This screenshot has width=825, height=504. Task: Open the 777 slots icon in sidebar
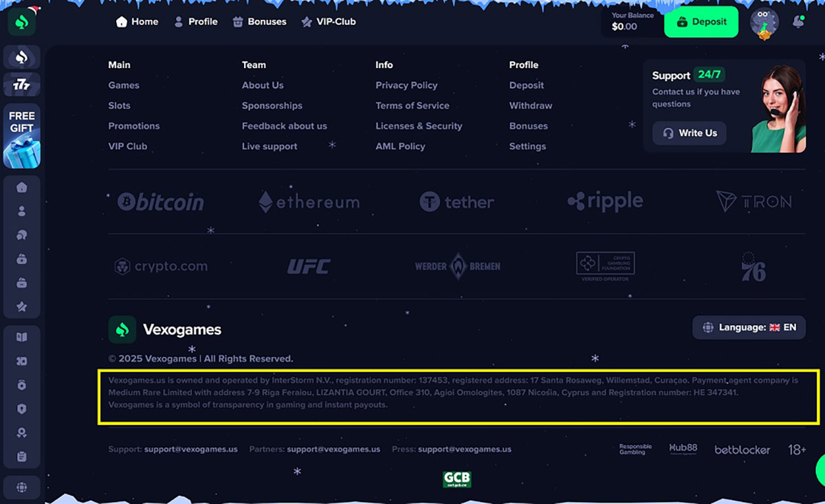22,85
